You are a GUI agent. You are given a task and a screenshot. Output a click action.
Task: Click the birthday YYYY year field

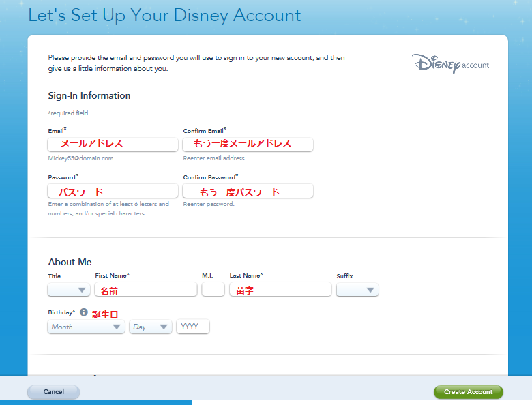[193, 327]
